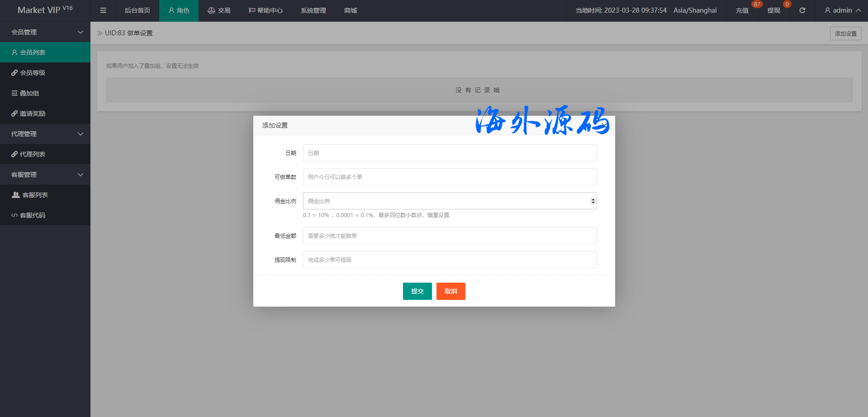Screen dimensions: 868x417
Task: Open the 佣金比例 dropdown
Action: pos(450,201)
